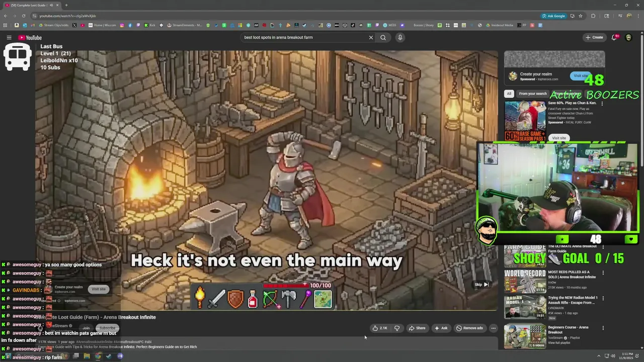Click the Join channel button
644x362 pixels.
86,328
